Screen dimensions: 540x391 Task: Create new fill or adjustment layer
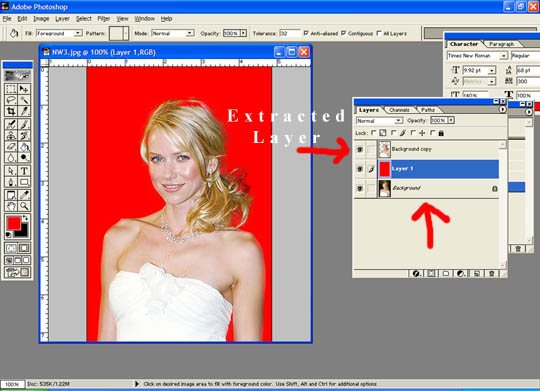461,274
